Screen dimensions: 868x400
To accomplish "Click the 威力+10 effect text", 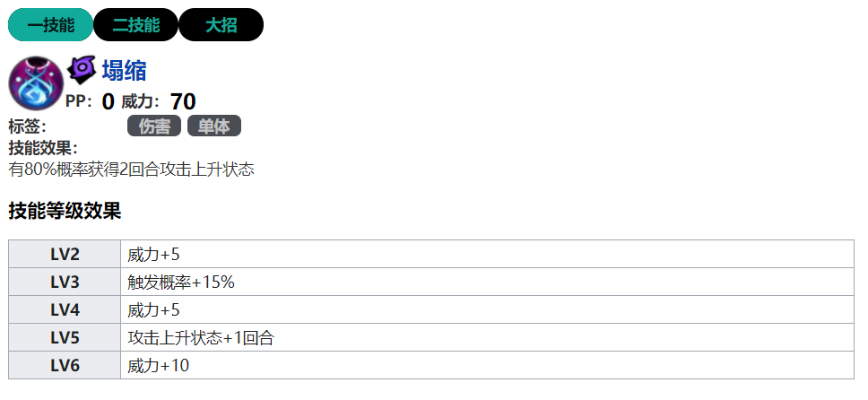I will coord(158,366).
